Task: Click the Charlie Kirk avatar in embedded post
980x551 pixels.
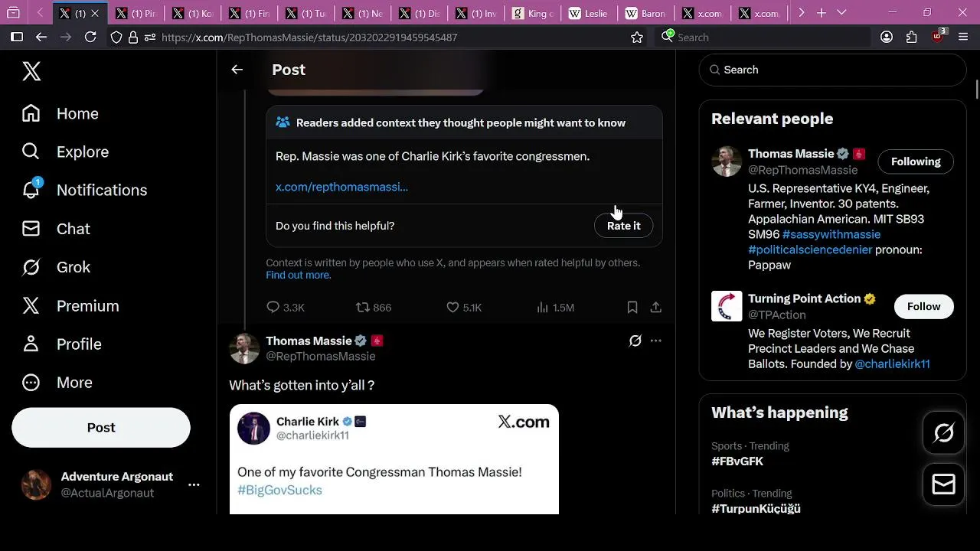Action: pyautogui.click(x=253, y=429)
